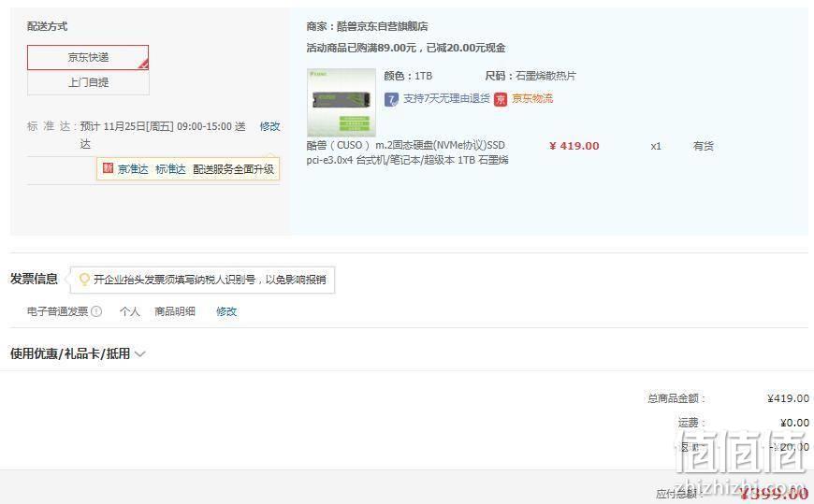The height and width of the screenshot is (504, 814).
Task: Click the 总商品金额 ¥419.00 value
Action: pos(788,398)
